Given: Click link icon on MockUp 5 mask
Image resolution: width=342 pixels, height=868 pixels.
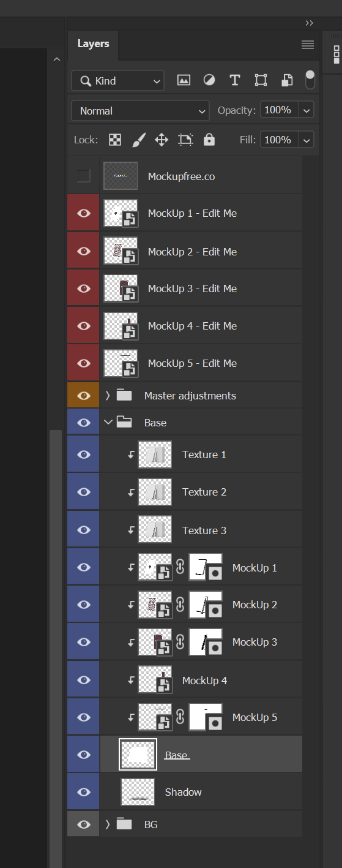Looking at the screenshot, I should click(180, 717).
